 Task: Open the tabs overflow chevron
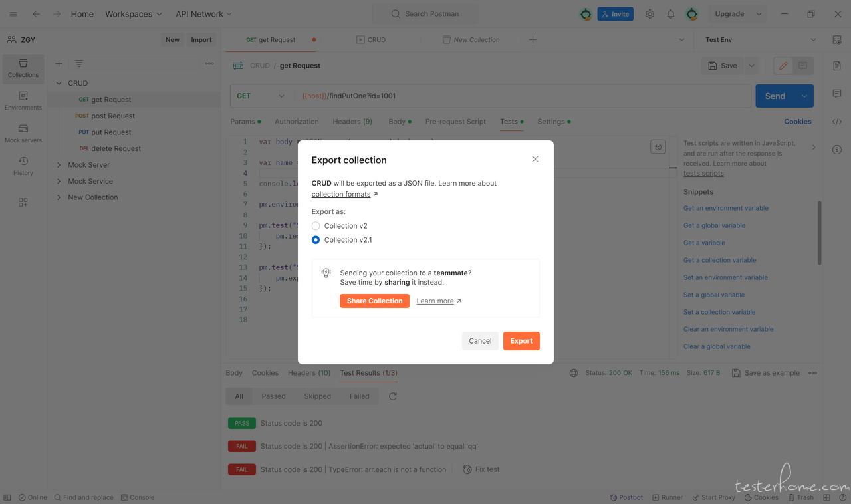tap(681, 39)
